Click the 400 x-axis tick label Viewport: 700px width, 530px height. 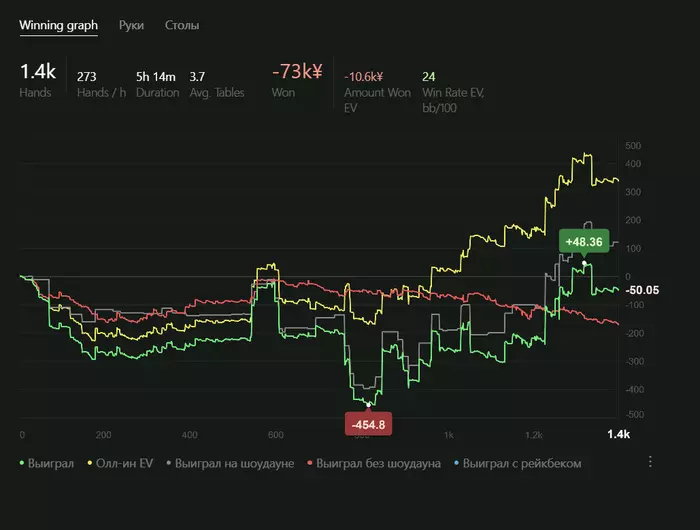click(x=189, y=434)
